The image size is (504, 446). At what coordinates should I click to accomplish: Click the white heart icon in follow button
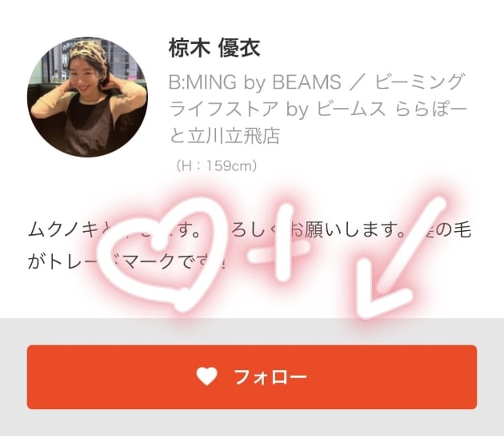(207, 376)
